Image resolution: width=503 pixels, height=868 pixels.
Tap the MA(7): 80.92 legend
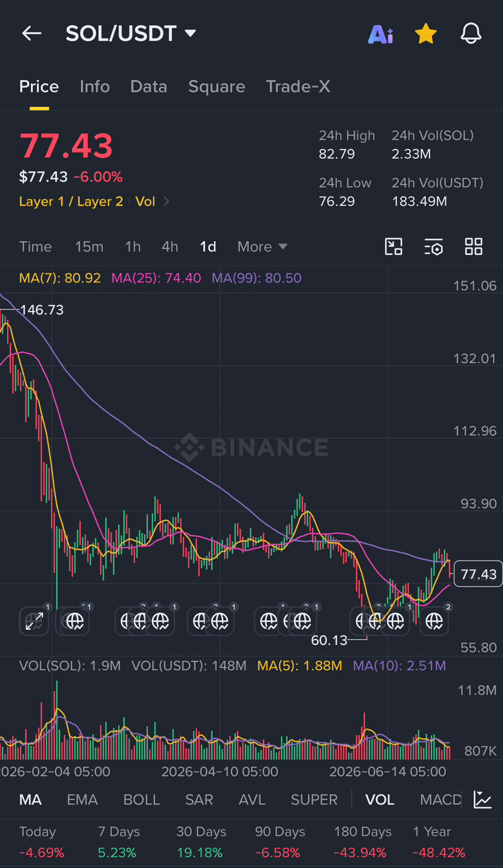tap(60, 278)
